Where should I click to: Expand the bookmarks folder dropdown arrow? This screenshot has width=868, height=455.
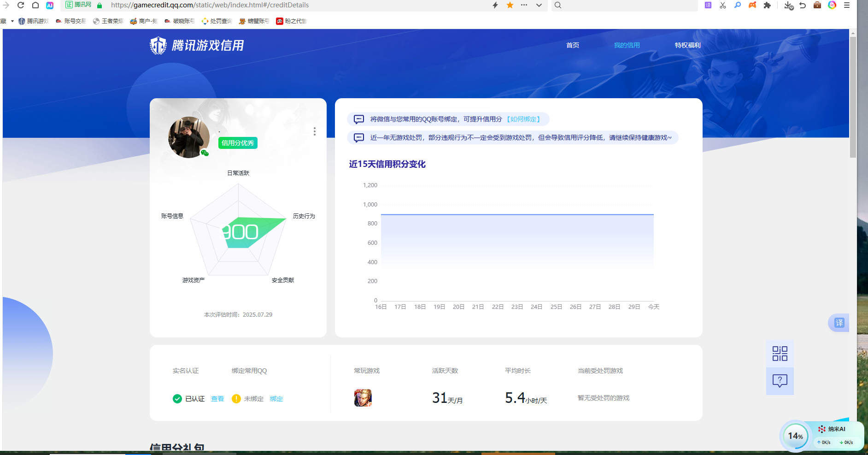coord(12,21)
